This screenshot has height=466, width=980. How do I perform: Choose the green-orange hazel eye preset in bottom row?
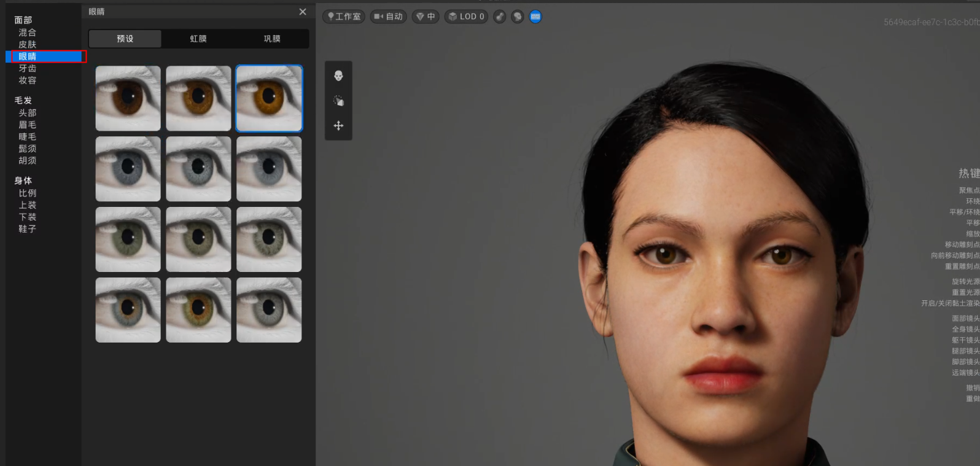point(198,310)
